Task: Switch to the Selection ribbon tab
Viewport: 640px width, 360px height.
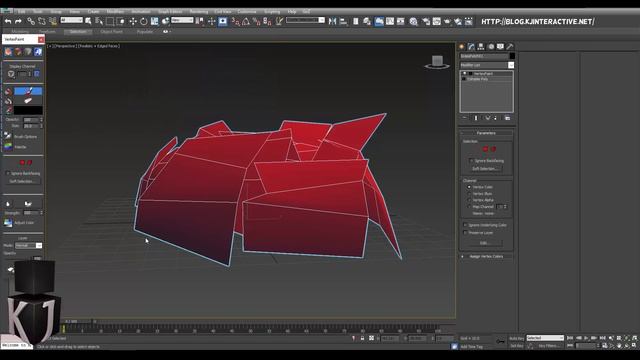Action: click(x=78, y=31)
